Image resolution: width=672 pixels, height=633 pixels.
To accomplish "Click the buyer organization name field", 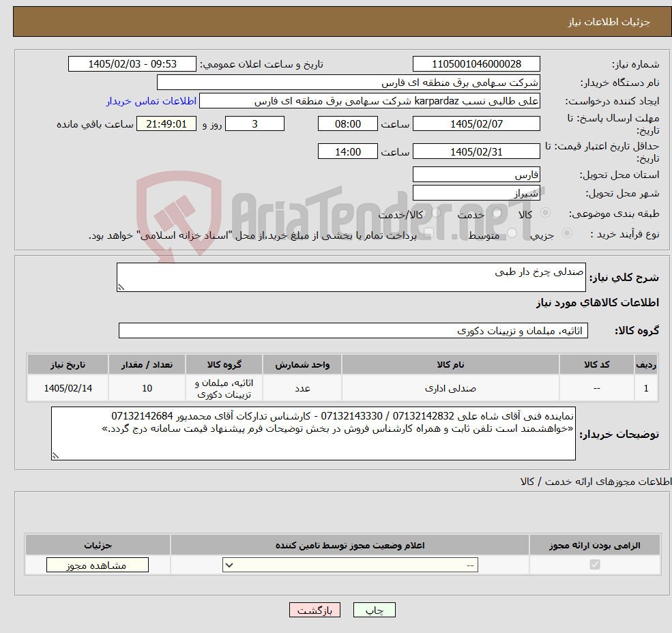I will coord(349,83).
